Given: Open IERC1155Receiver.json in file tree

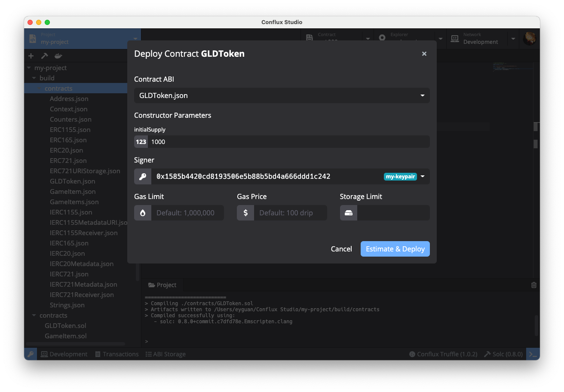Looking at the screenshot, I should click(83, 233).
